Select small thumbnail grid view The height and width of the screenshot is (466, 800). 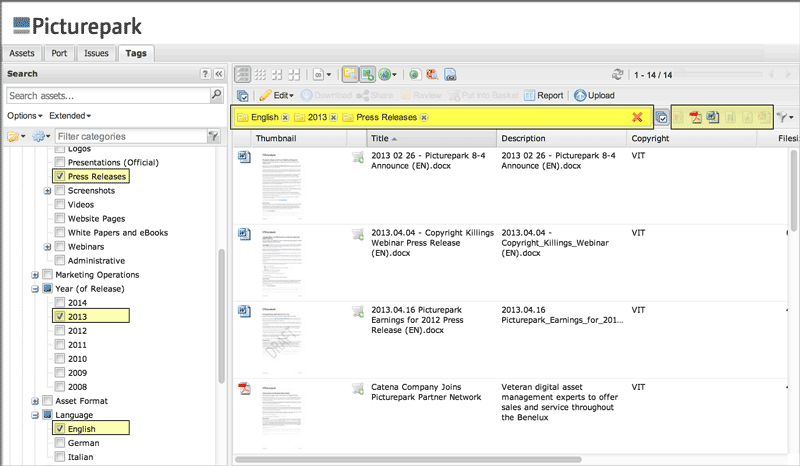(260, 75)
